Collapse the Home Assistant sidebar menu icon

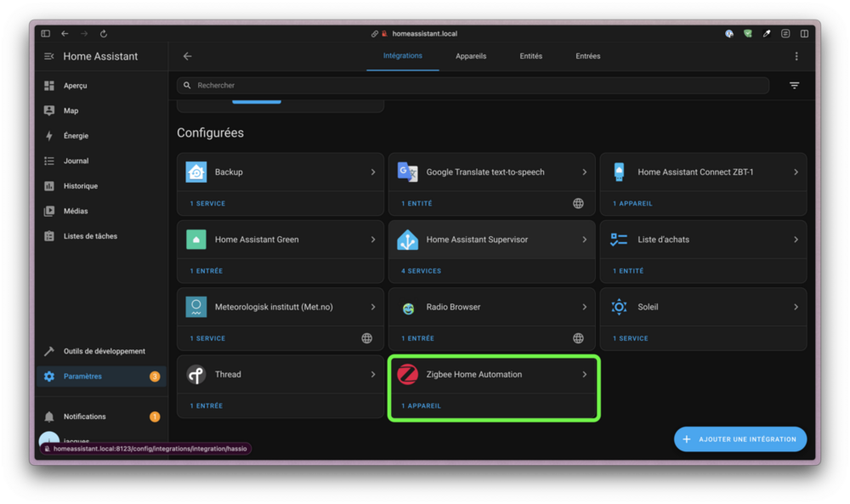[48, 56]
